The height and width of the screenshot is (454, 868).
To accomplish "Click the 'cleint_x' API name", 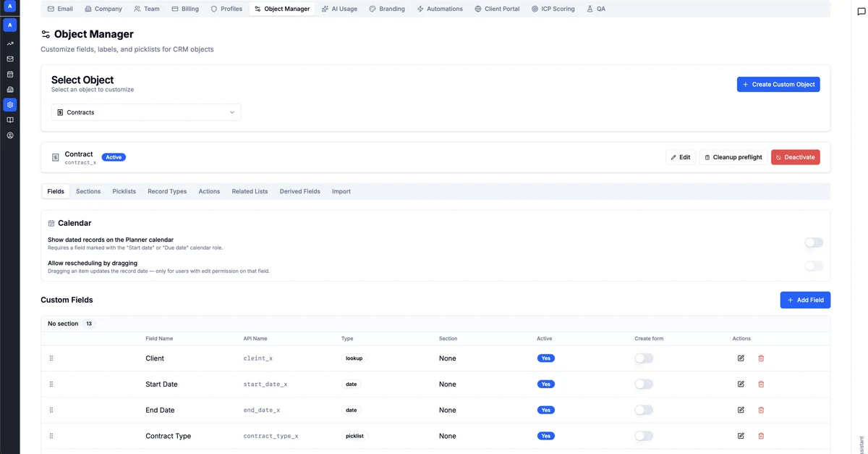I will click(258, 358).
